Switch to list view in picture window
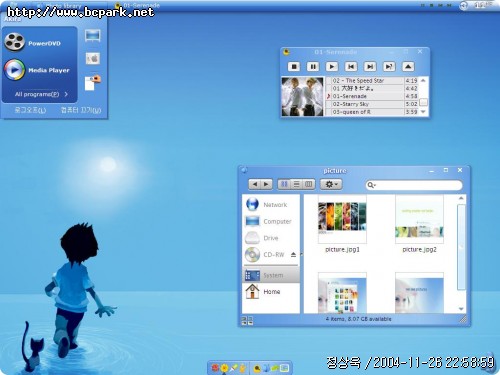 (296, 184)
